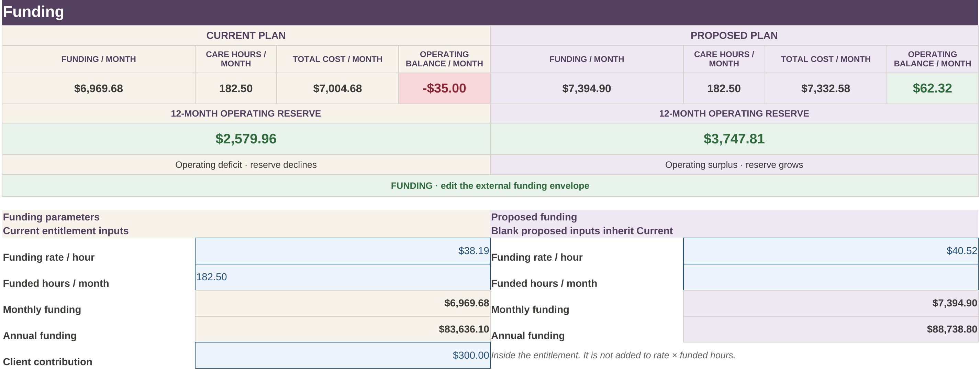Click the current 12-month reserve $2,579.96

(246, 139)
